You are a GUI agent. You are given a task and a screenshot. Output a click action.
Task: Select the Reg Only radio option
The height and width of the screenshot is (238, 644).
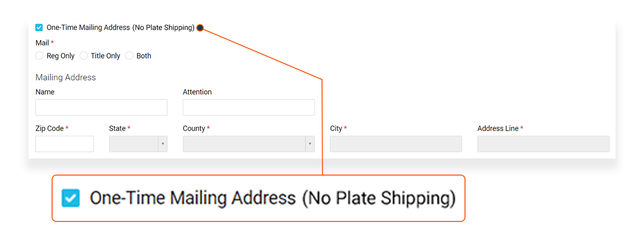pos(40,56)
